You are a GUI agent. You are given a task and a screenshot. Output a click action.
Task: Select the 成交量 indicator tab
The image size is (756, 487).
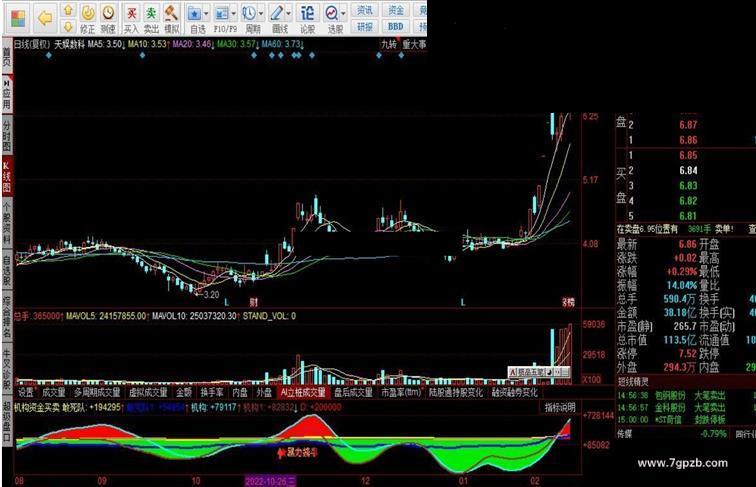click(54, 392)
